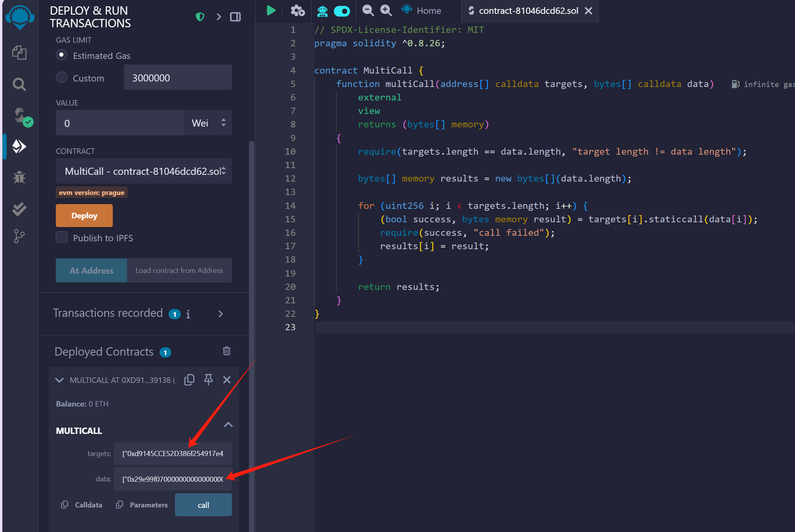Click the Transactions recorded info icon
The width and height of the screenshot is (795, 532).
188,314
